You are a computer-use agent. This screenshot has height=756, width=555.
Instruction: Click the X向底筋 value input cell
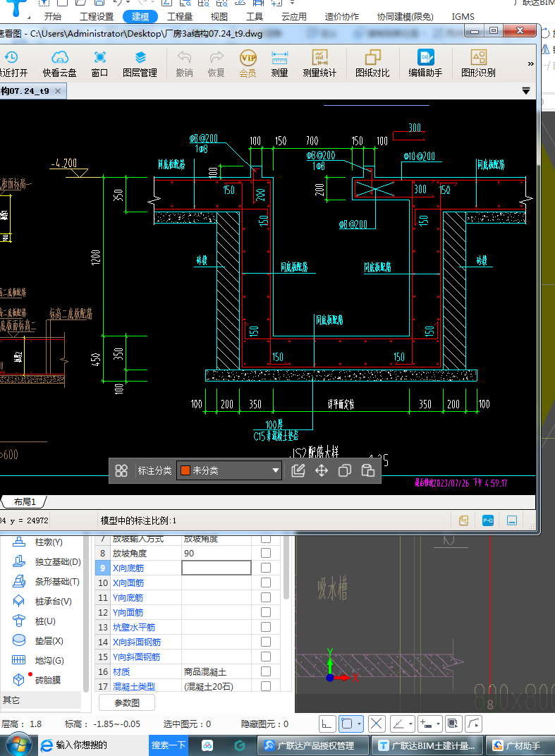216,568
